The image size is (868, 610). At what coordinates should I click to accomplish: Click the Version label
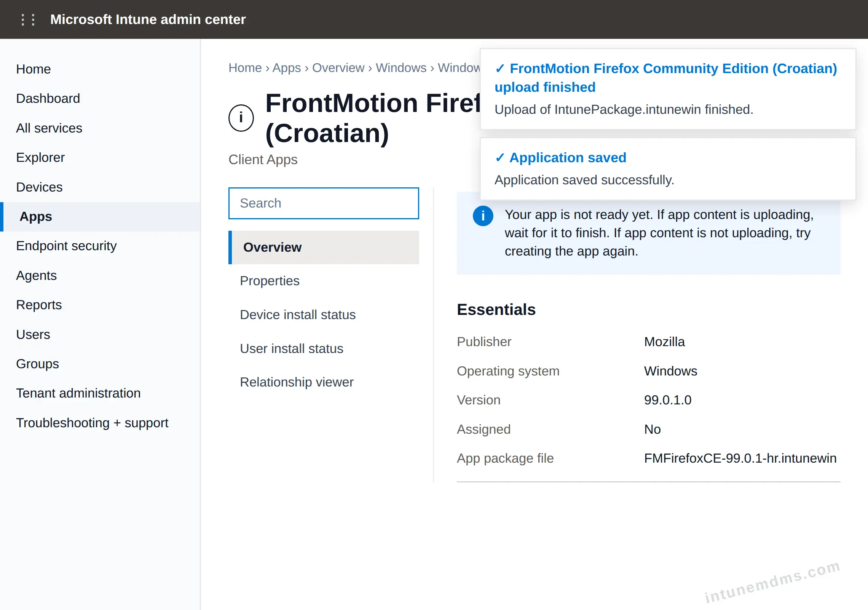(x=479, y=400)
